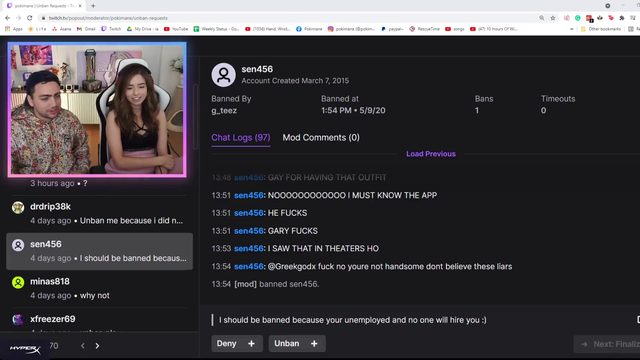The width and height of the screenshot is (640, 360).
Task: Reload the page with the refresh icon
Action: click(x=29, y=18)
